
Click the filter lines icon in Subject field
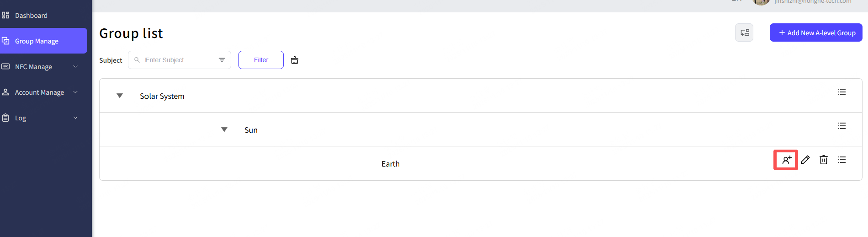point(222,60)
